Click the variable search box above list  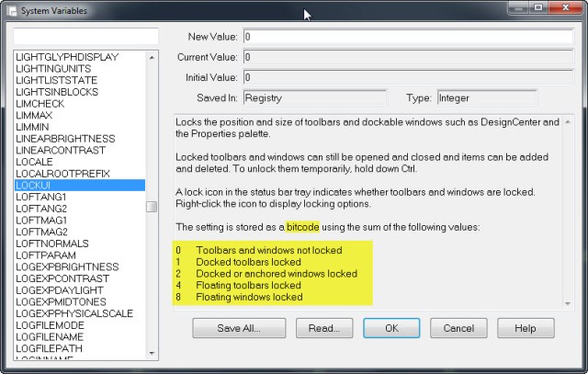[79, 37]
